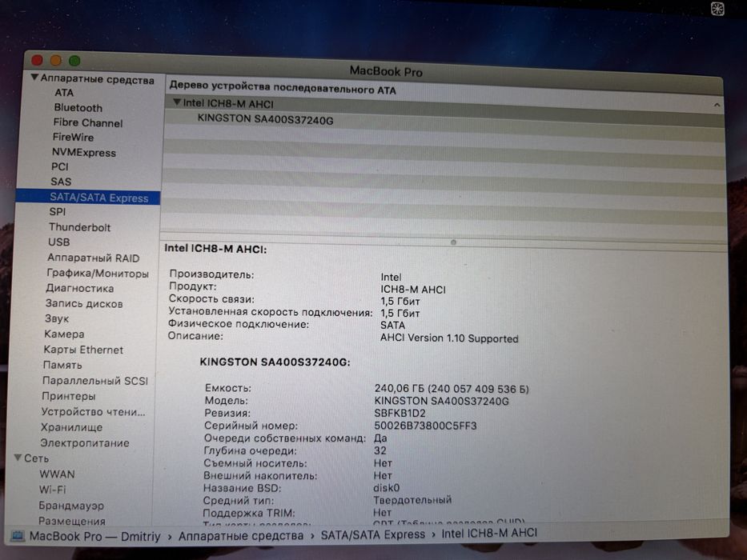Click the sort arrow in tree header
This screenshot has width=747, height=560.
717,106
